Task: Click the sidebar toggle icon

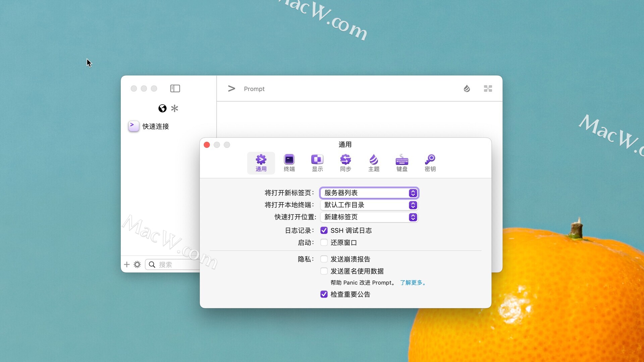Action: (x=175, y=88)
